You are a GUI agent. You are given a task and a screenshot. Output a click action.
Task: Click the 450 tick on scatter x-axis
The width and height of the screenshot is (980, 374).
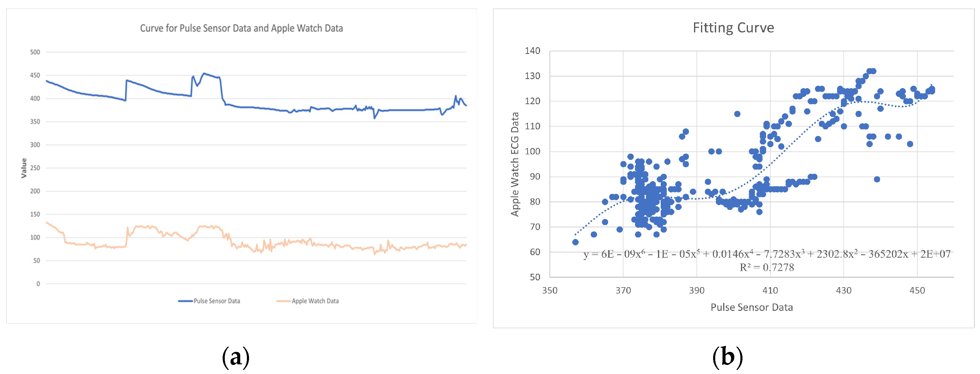[917, 291]
